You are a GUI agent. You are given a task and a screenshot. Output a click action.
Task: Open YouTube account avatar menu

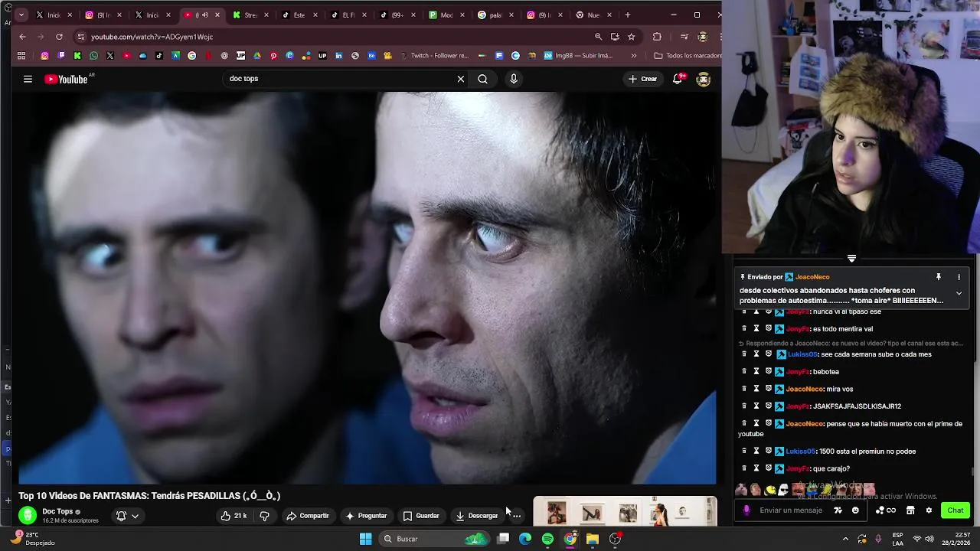pos(704,79)
